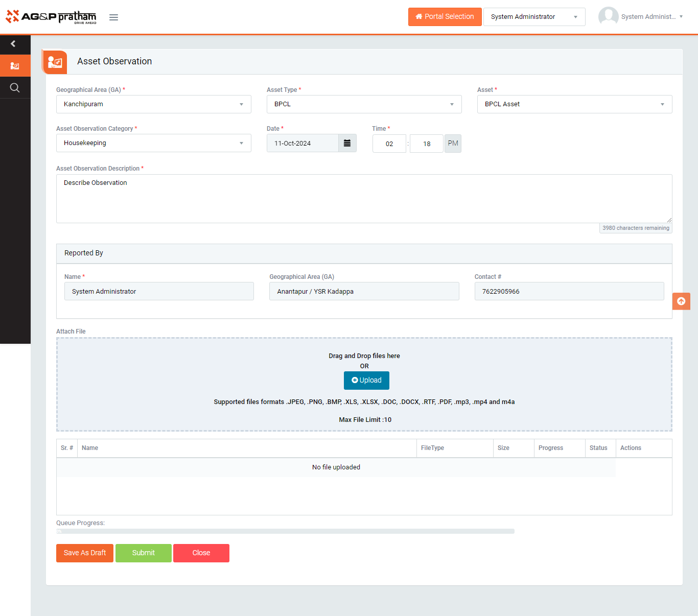Open the Housekeeping category dropdown

point(153,143)
